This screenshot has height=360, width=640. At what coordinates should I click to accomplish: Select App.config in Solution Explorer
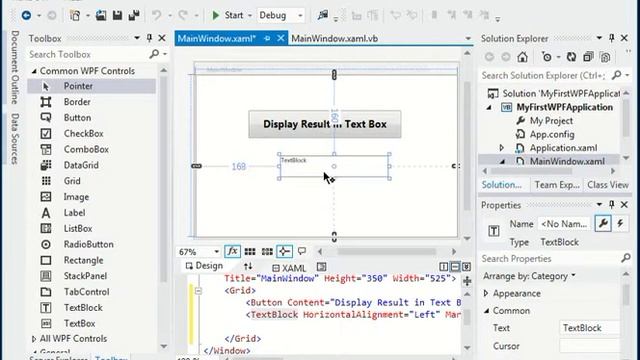(552, 135)
